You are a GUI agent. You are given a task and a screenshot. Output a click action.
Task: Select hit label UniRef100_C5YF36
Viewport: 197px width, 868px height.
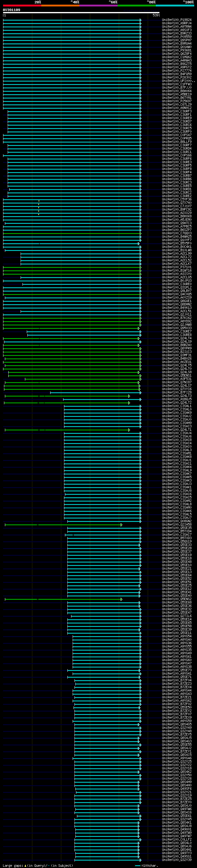(x=177, y=200)
